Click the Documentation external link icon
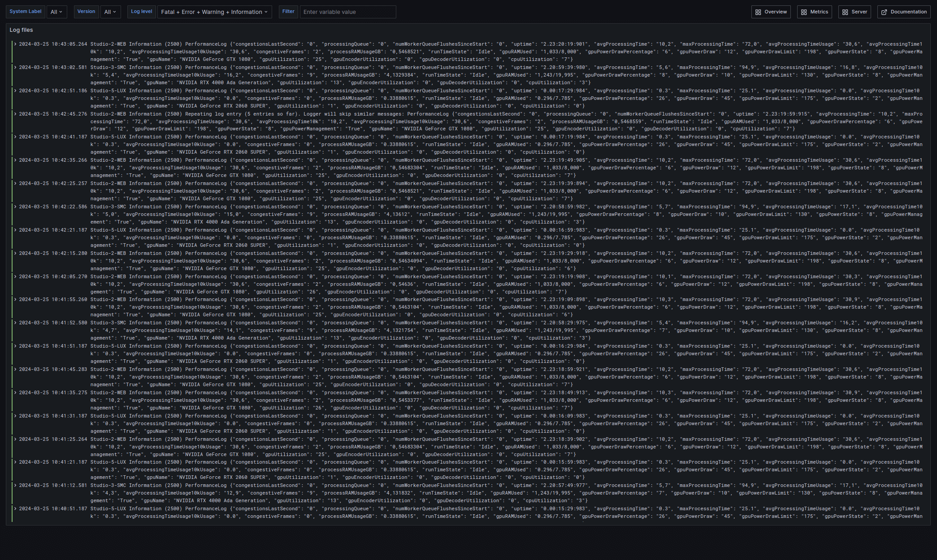This screenshot has height=560, width=937. (884, 12)
